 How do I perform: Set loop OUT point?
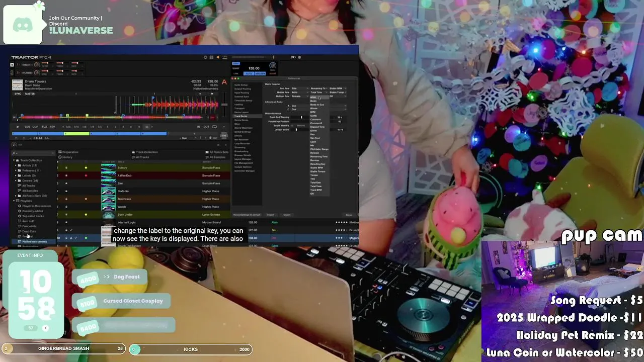(206, 127)
